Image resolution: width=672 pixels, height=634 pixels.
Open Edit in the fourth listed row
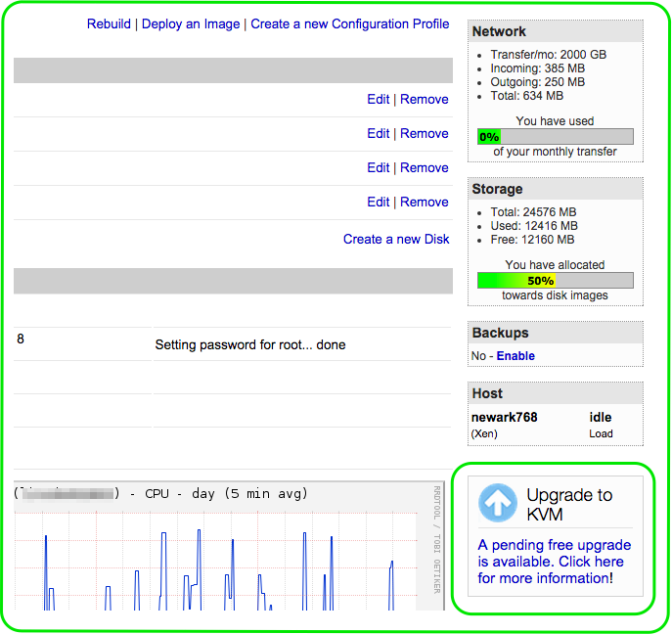pyautogui.click(x=378, y=202)
